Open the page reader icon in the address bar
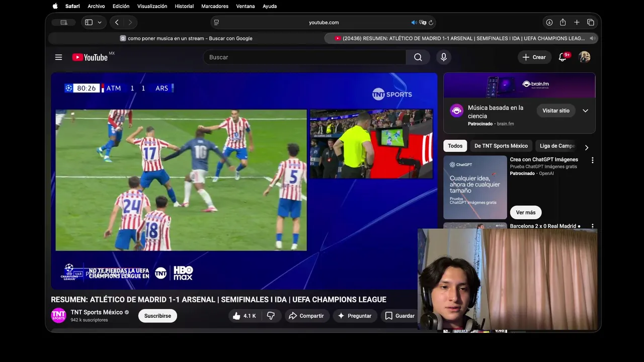Viewport: 644px width, 362px height. pyautogui.click(x=216, y=22)
